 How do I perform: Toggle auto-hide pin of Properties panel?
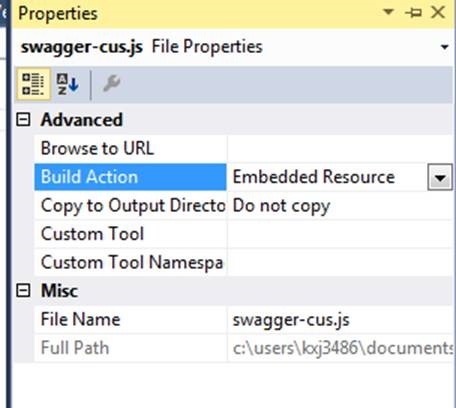pos(413,13)
